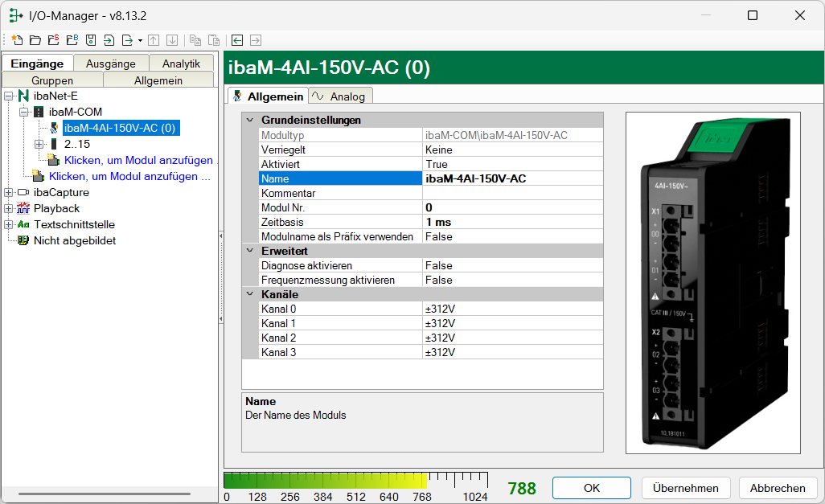Click the lower 'Klicken, um Modul anzufügen ...' link

129,176
